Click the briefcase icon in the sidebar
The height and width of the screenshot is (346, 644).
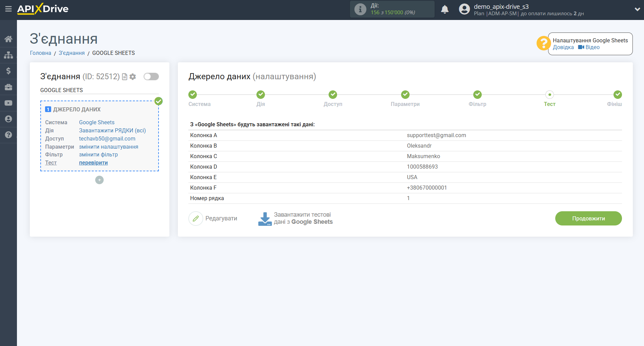[x=8, y=87]
